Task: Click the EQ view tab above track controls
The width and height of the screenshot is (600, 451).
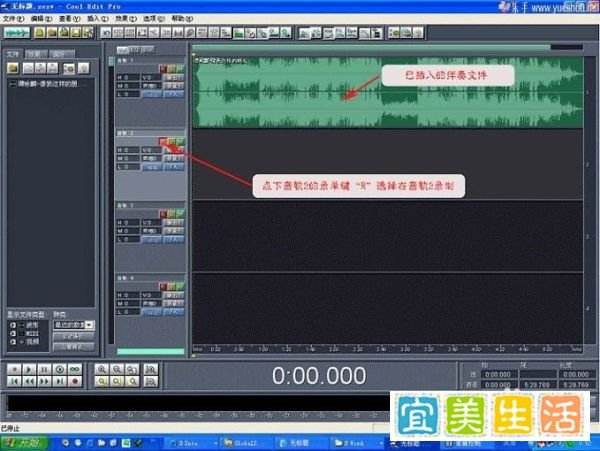Action: 134,50
